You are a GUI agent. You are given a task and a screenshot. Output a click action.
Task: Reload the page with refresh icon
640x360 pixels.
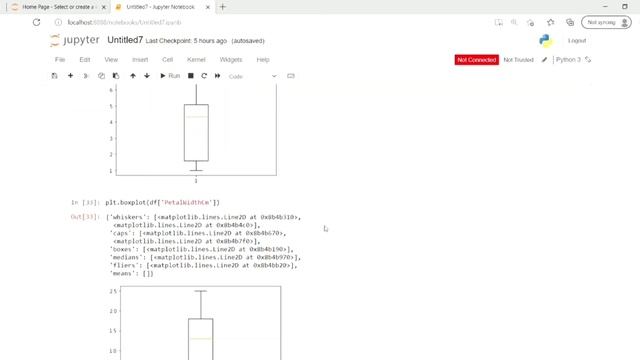click(x=37, y=22)
